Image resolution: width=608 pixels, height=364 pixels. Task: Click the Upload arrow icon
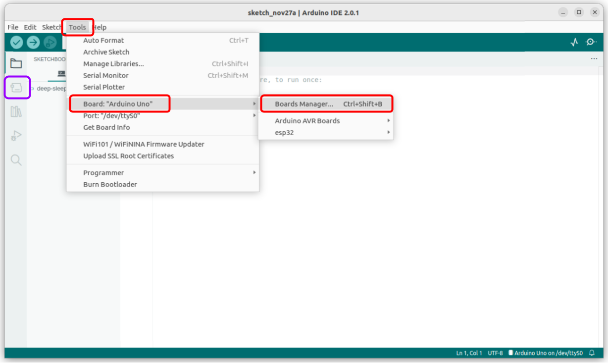point(33,42)
